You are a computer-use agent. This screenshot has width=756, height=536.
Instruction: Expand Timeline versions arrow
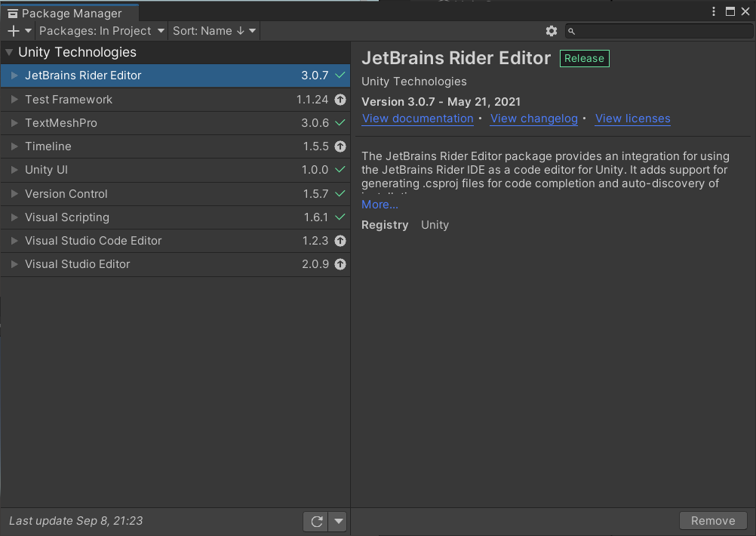click(x=14, y=146)
